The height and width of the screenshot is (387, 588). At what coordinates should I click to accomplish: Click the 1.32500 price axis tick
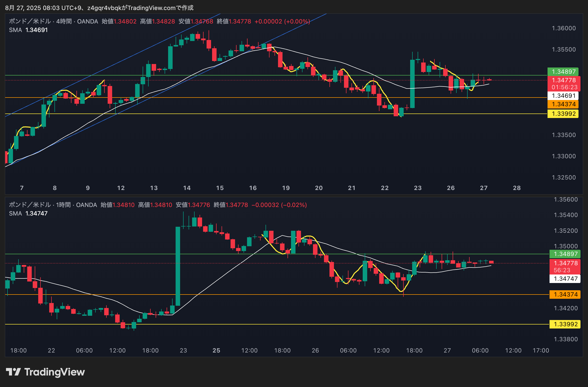(564, 177)
